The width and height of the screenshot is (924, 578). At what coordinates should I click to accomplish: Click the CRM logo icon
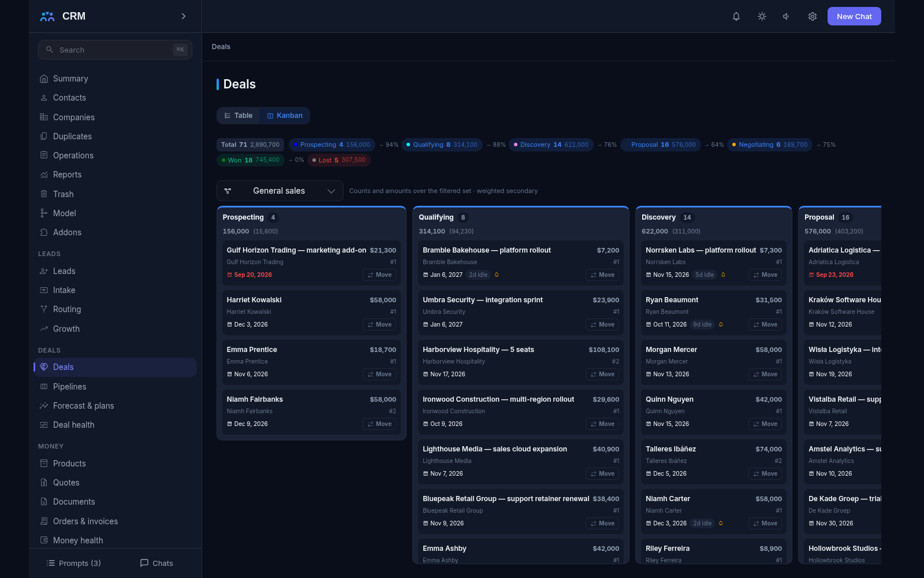click(x=47, y=16)
